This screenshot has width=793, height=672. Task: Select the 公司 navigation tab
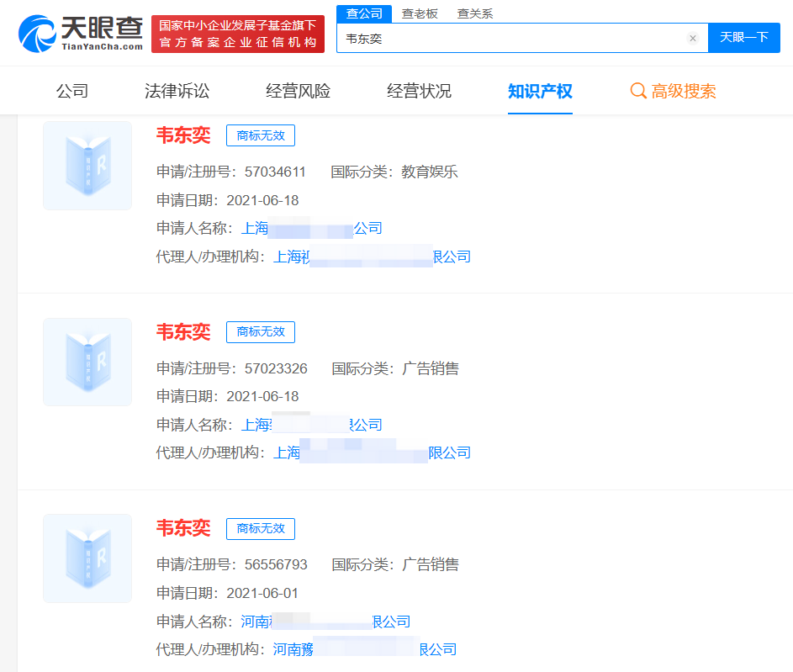click(72, 90)
